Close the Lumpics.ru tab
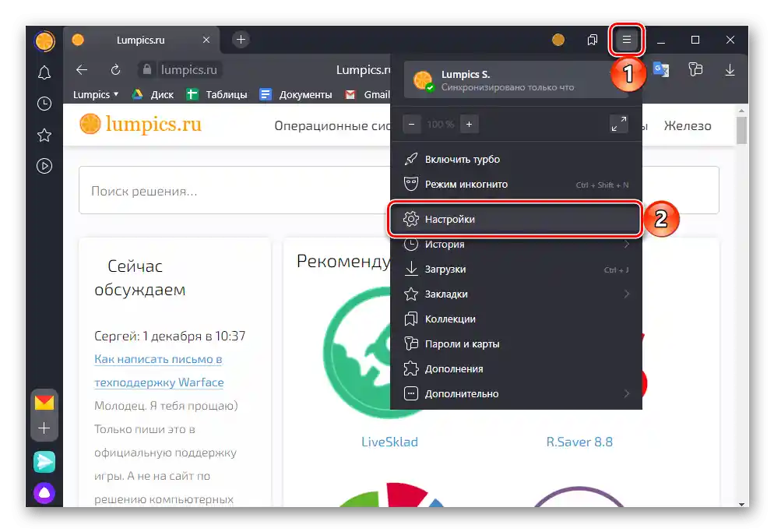This screenshot has height=532, width=774. 206,40
